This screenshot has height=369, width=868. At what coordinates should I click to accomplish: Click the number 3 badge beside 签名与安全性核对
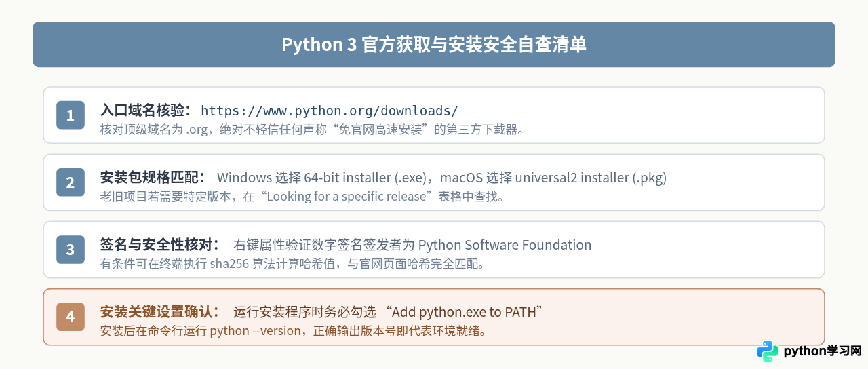tap(71, 250)
